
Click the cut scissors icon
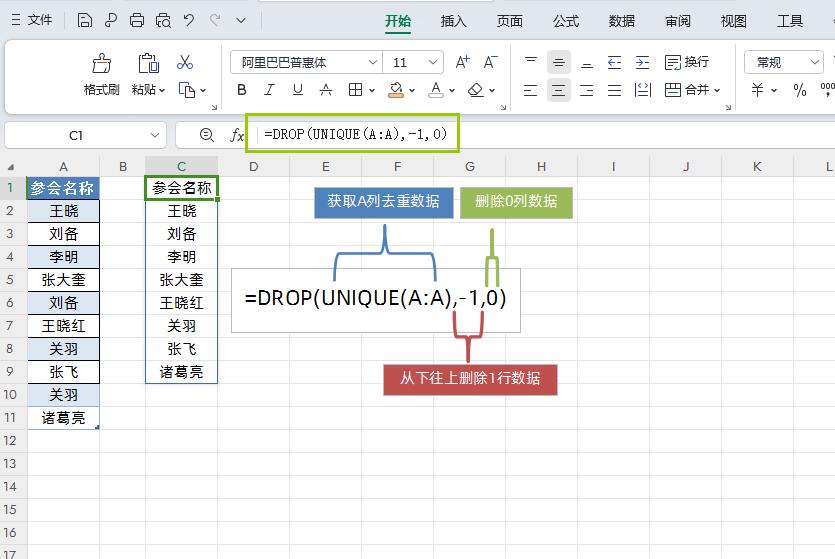tap(185, 62)
